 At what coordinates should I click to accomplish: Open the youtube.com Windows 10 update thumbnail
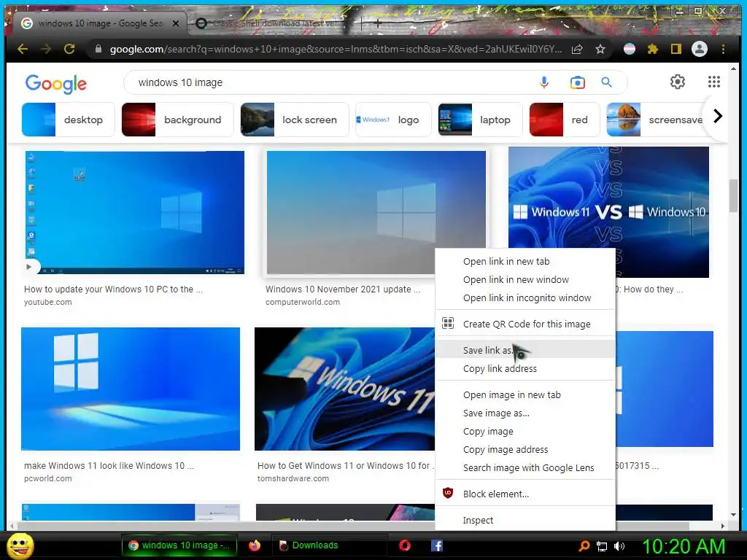(135, 212)
